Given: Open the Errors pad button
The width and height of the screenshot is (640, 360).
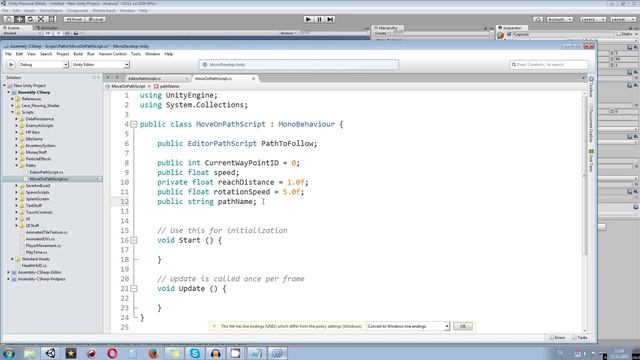Looking at the screenshot, I should (558, 338).
